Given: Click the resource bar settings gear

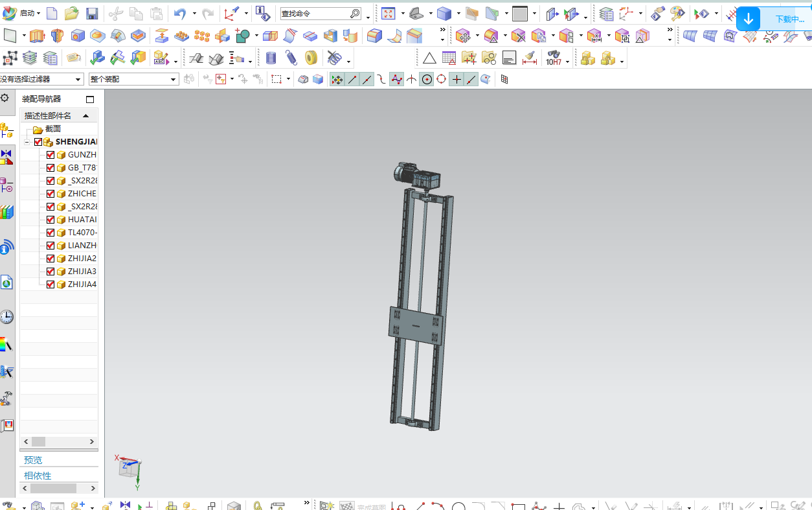Looking at the screenshot, I should pyautogui.click(x=5, y=99).
